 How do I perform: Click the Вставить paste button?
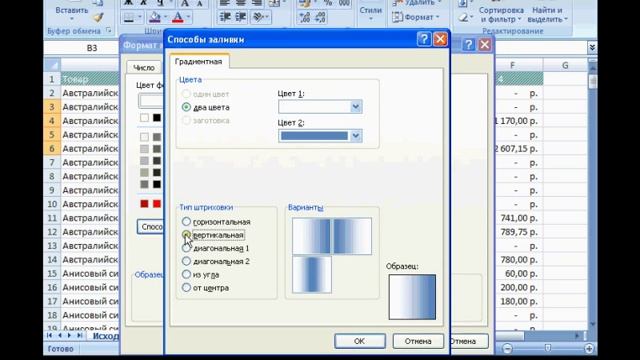72,11
